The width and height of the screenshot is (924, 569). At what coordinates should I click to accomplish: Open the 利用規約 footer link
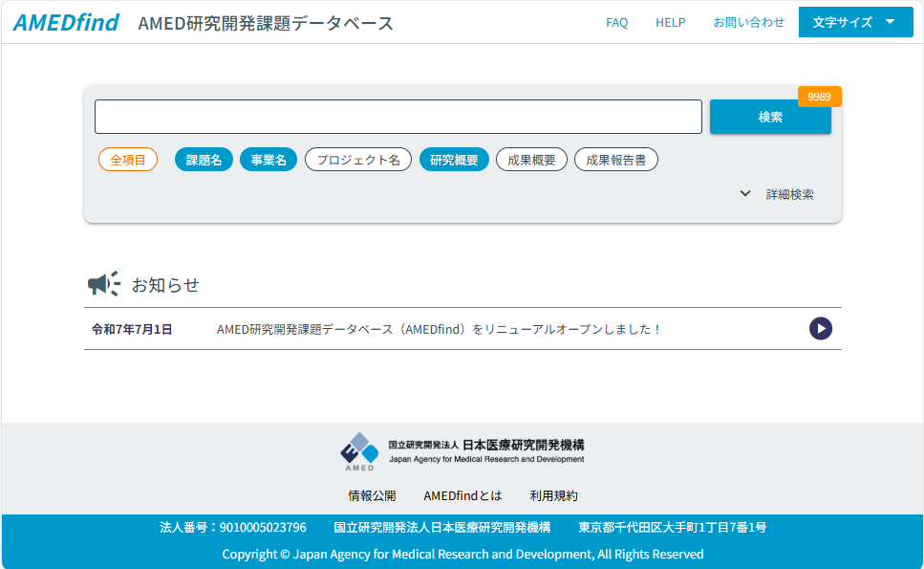pyautogui.click(x=553, y=496)
